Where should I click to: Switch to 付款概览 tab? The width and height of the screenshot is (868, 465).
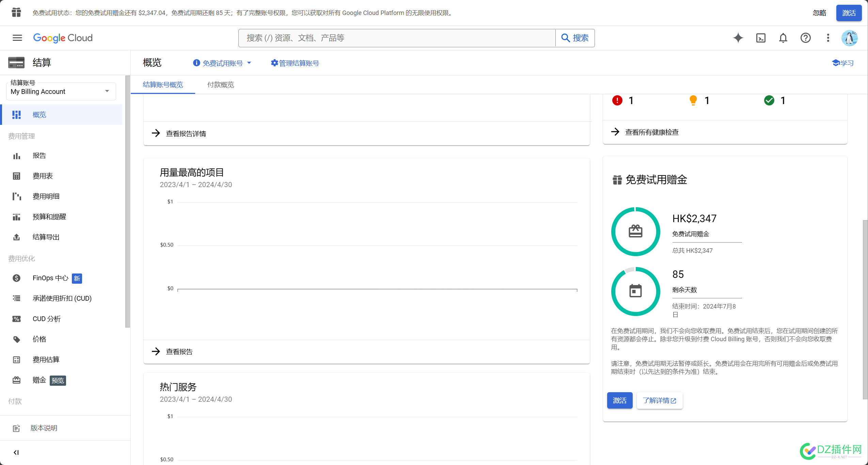221,85
